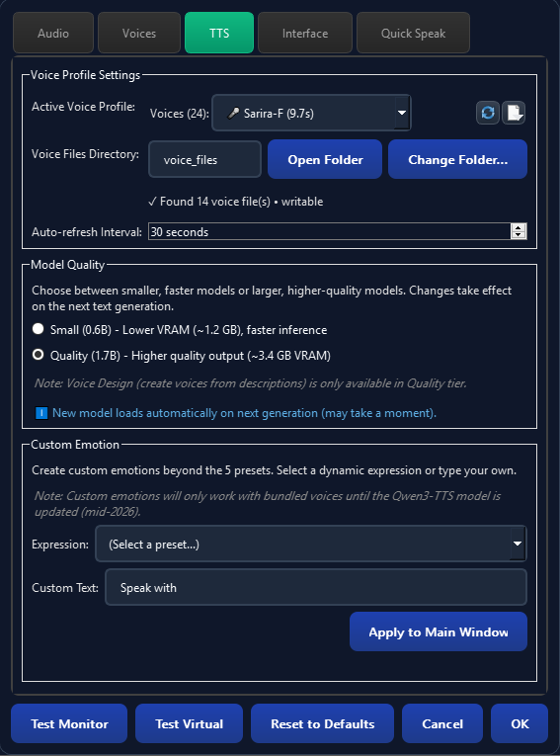This screenshot has width=560, height=756.
Task: Expand the Expression preset dropdown arrow
Action: click(518, 544)
